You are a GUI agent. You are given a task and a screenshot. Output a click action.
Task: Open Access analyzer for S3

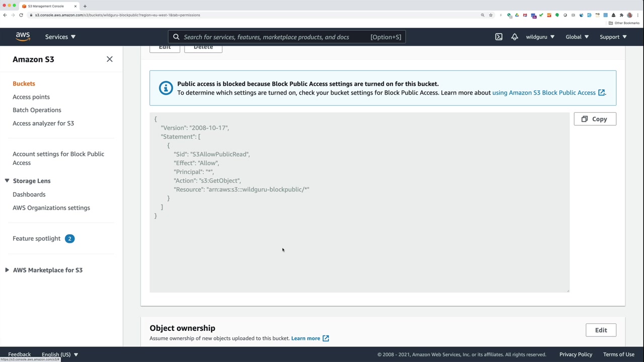[43, 123]
